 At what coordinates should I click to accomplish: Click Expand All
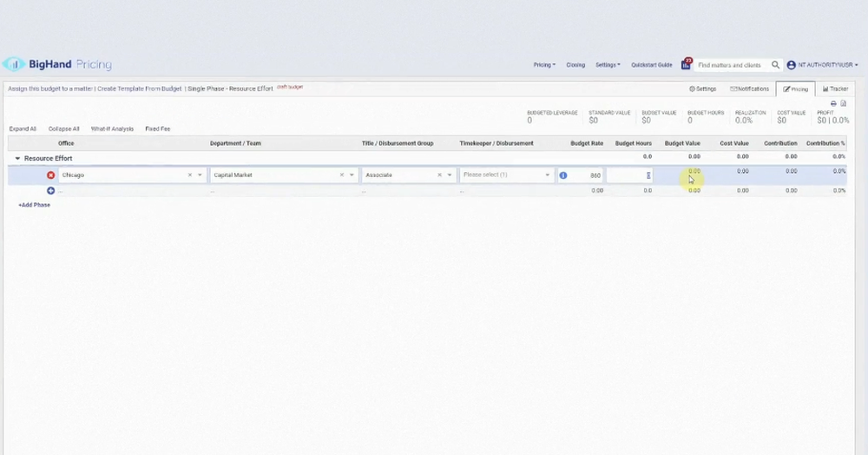pos(23,129)
